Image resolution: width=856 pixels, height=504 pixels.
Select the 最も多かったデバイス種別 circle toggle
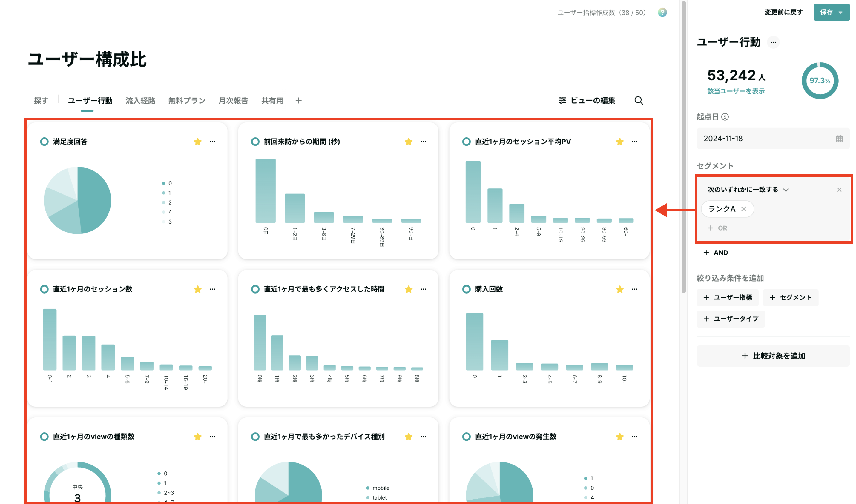[255, 437]
